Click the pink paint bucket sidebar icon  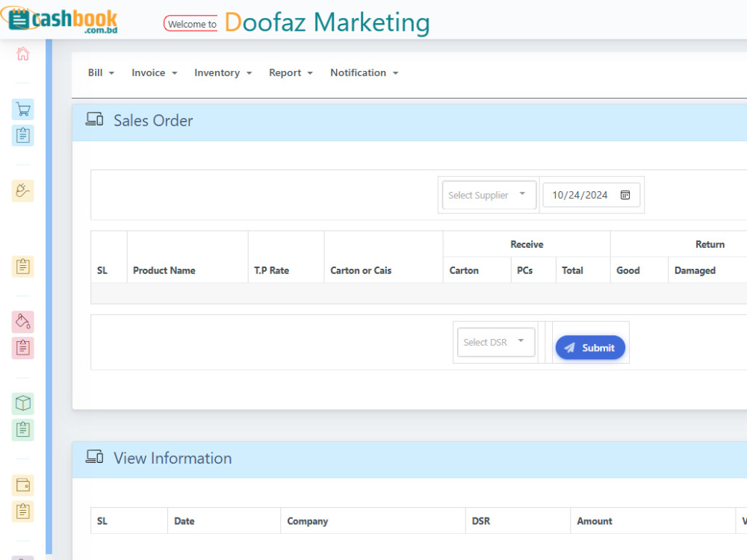tap(23, 322)
